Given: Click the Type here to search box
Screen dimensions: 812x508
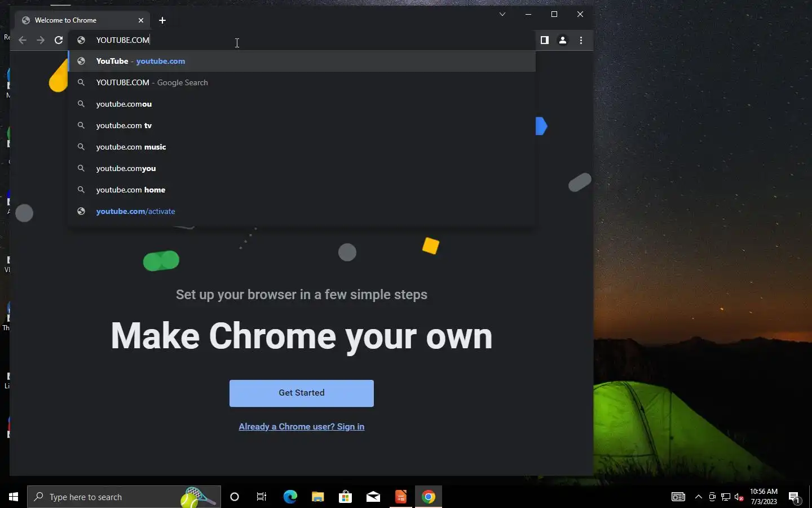Looking at the screenshot, I should tap(124, 497).
